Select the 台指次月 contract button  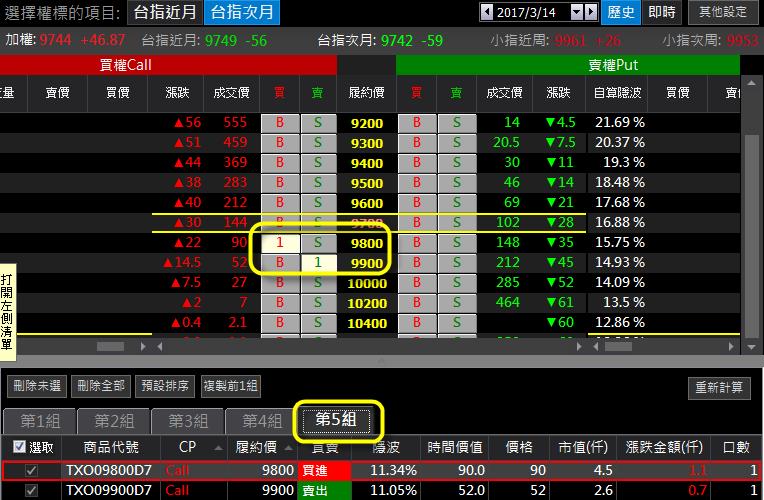(242, 12)
